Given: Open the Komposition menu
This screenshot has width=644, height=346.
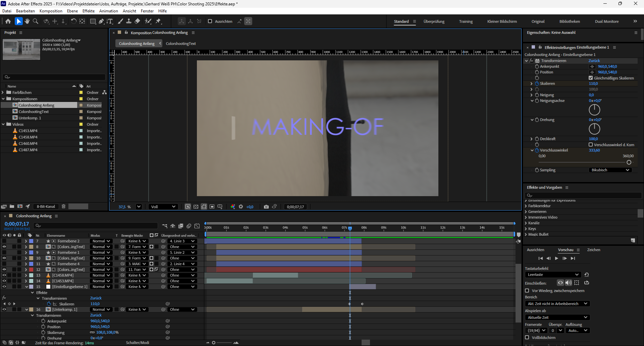Looking at the screenshot, I should pos(51,11).
